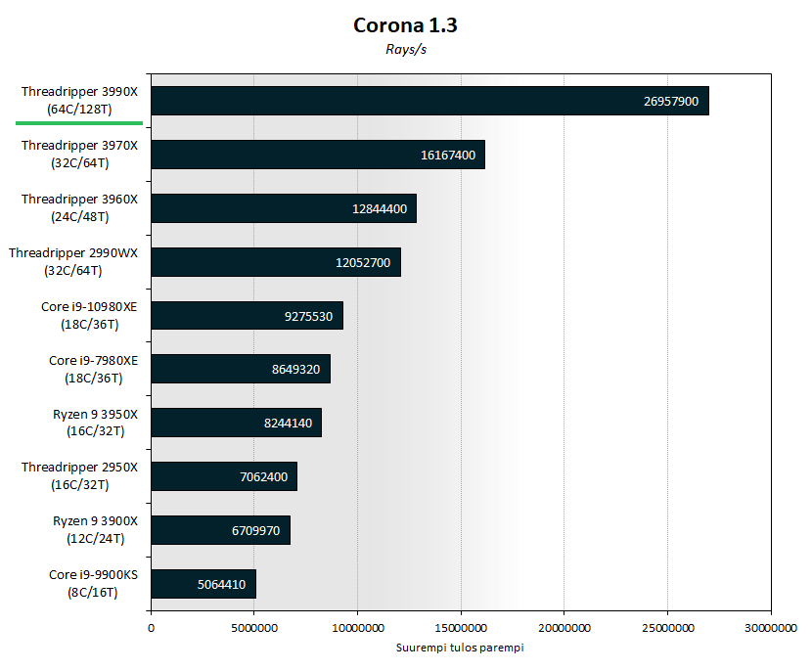Viewport: 812px width, 671px height.
Task: Select the Threadripper 3970X bar
Action: pyautogui.click(x=318, y=155)
